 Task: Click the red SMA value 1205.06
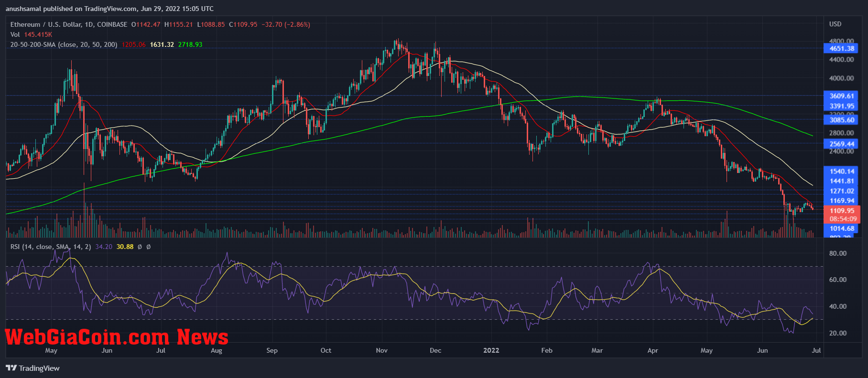pyautogui.click(x=133, y=44)
